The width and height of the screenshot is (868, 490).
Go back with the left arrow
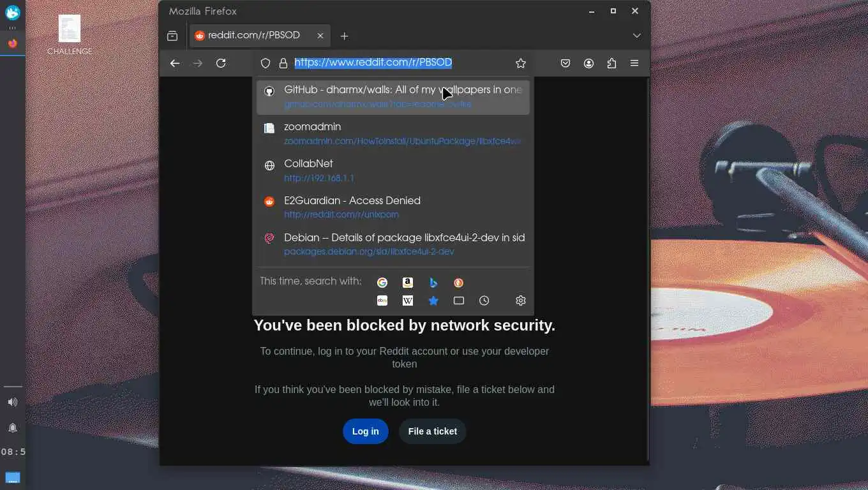coord(175,63)
